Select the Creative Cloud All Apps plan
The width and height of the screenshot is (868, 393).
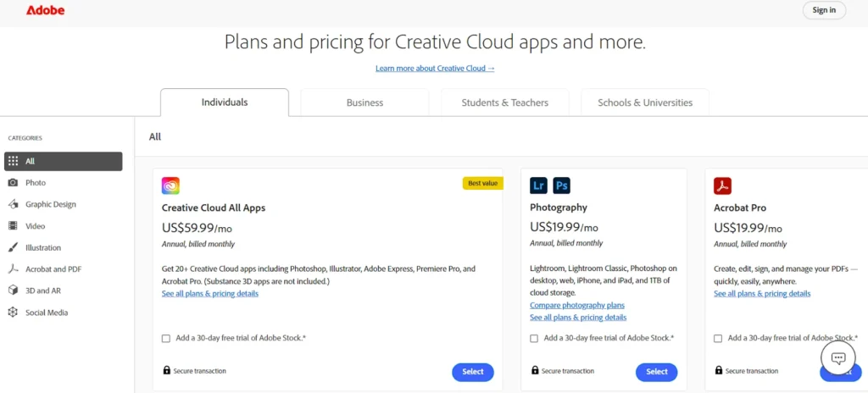473,372
